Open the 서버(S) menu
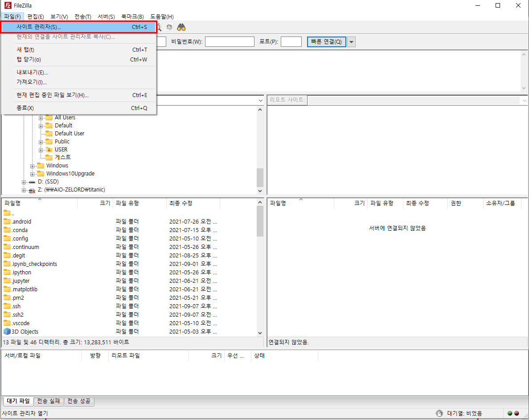Image resolution: width=529 pixels, height=420 pixels. (106, 16)
